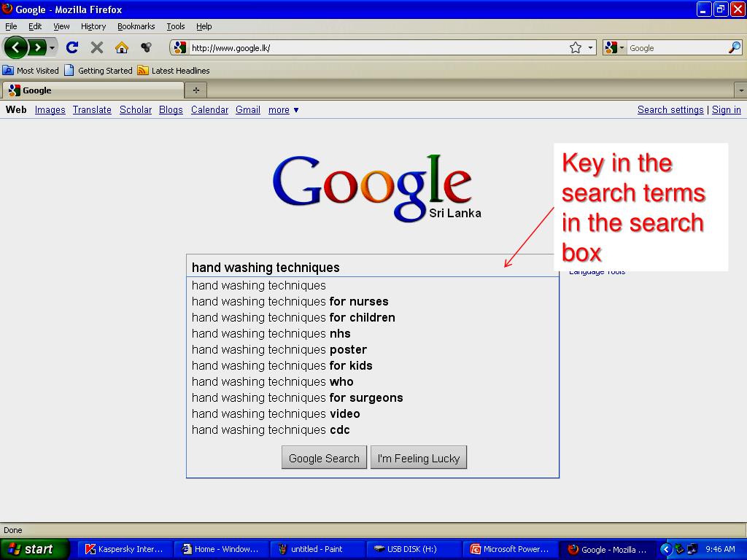747x560 pixels.
Task: Open the History menu
Action: 93,26
